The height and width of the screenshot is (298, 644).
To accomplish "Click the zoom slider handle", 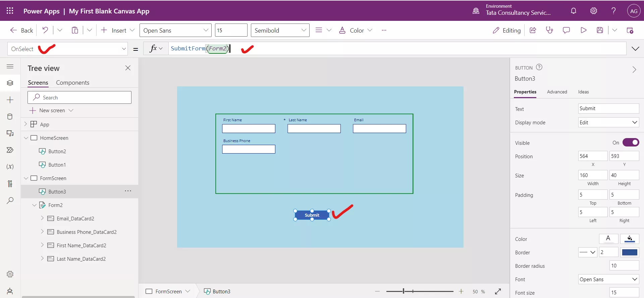I will tap(404, 291).
